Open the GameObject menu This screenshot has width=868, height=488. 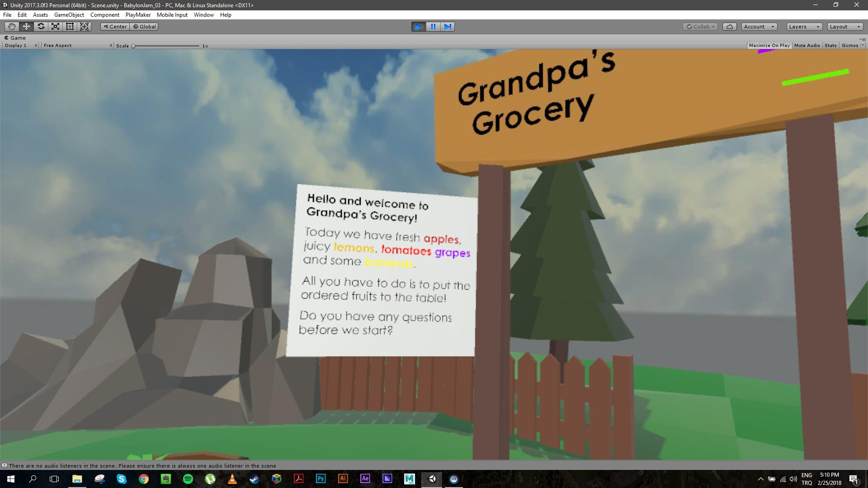69,15
